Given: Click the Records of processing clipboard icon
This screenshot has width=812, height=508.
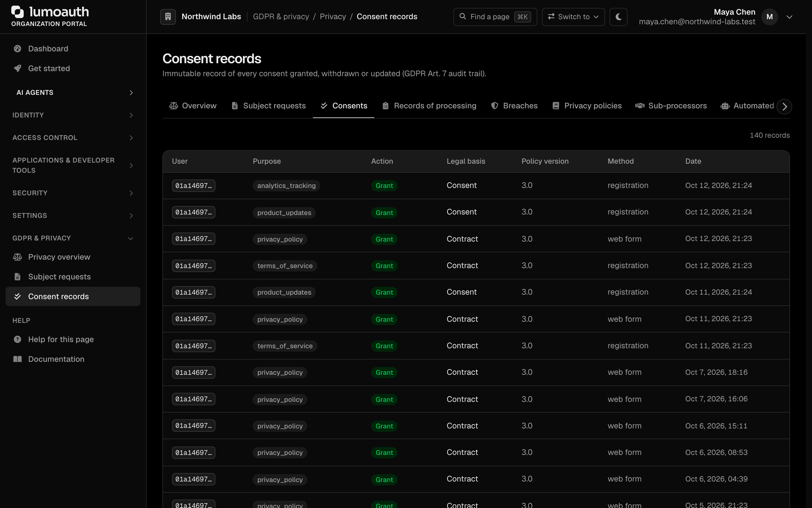Looking at the screenshot, I should tap(385, 106).
